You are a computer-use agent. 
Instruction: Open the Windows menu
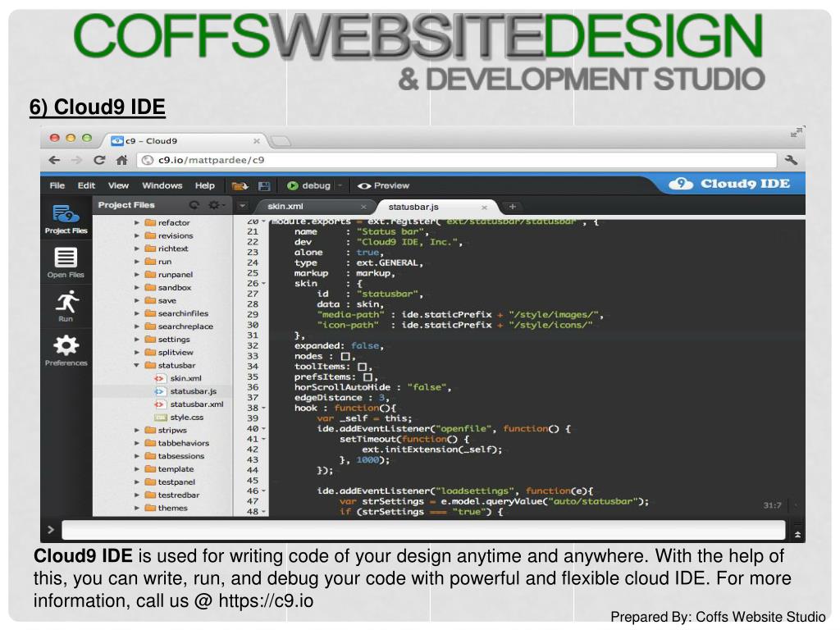tap(162, 185)
